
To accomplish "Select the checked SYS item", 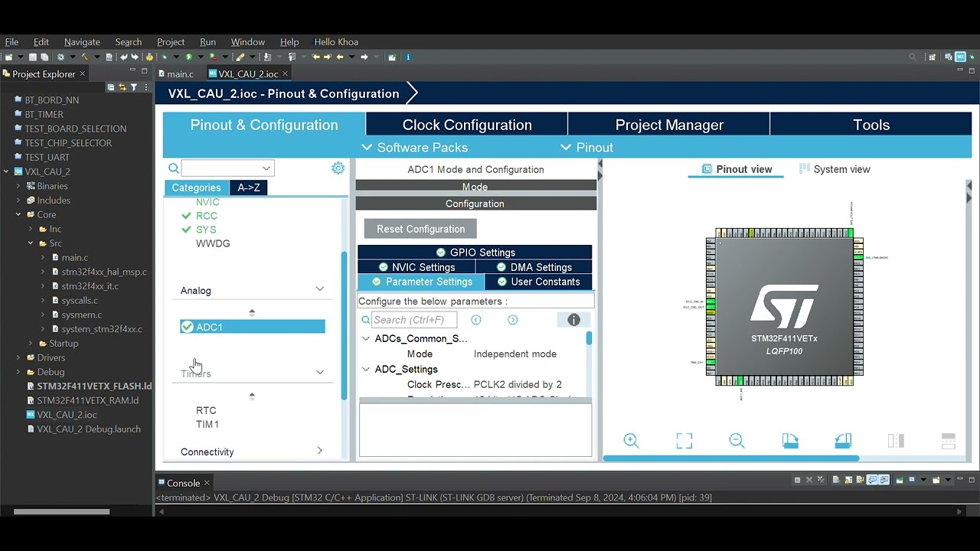I will (206, 230).
